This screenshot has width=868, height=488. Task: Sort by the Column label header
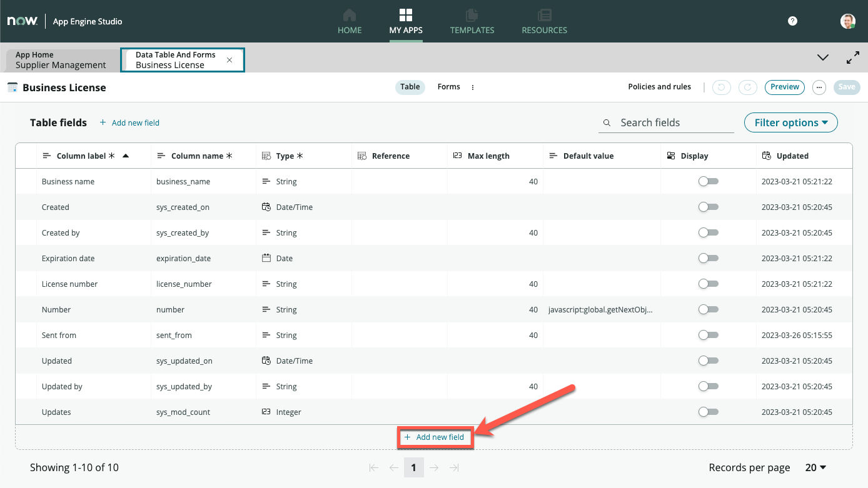pos(81,156)
